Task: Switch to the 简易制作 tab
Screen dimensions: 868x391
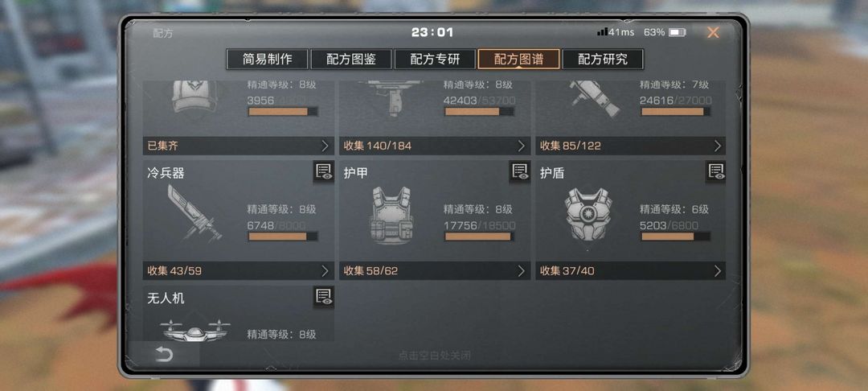Action: [x=268, y=60]
